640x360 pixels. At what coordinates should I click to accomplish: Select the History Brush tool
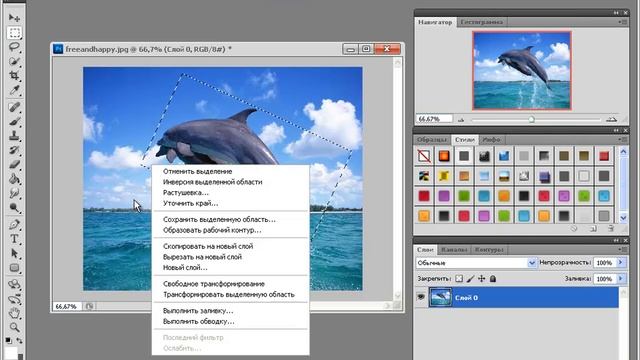[x=14, y=150]
